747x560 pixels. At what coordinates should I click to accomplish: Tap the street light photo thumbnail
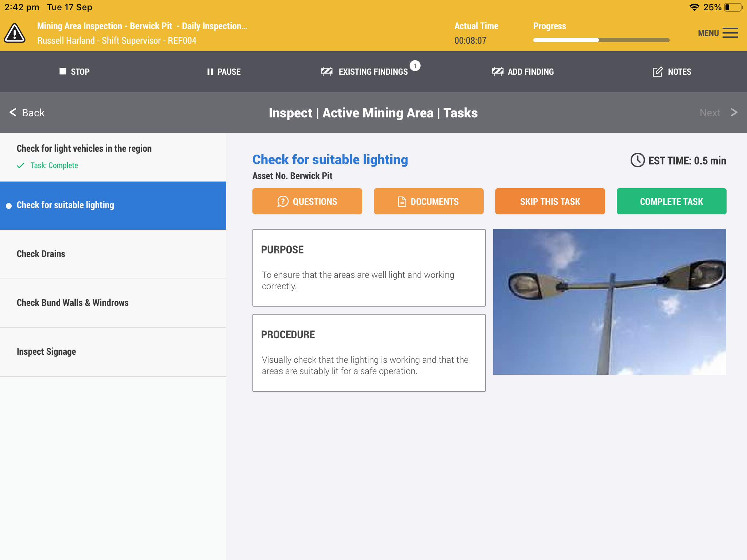coord(609,302)
